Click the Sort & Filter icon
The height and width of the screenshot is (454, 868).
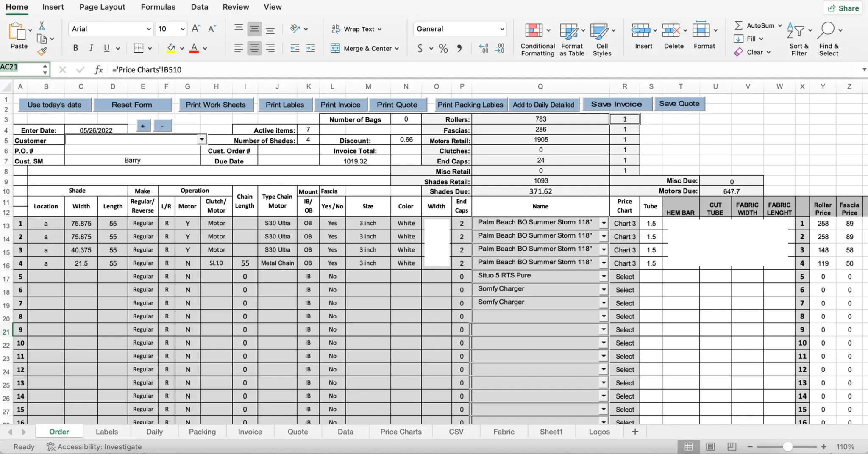(796, 31)
